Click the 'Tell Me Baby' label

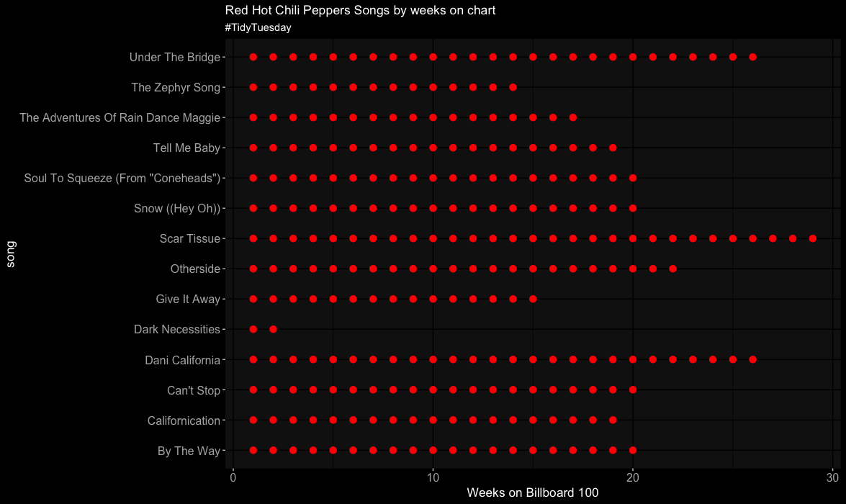pos(186,148)
